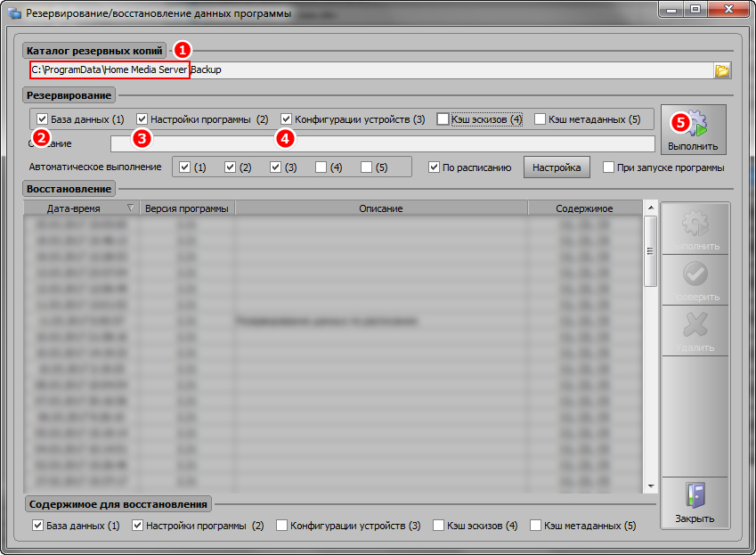756x555 pixels.
Task: Click the Закрыть door icon button
Action: (x=694, y=503)
